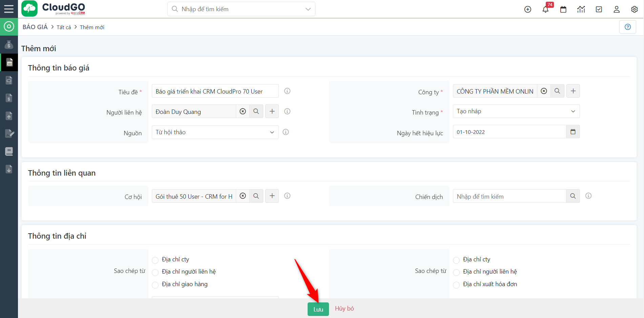This screenshot has width=644, height=318.
Task: Go to Tất cả breadcrumb
Action: tap(64, 27)
